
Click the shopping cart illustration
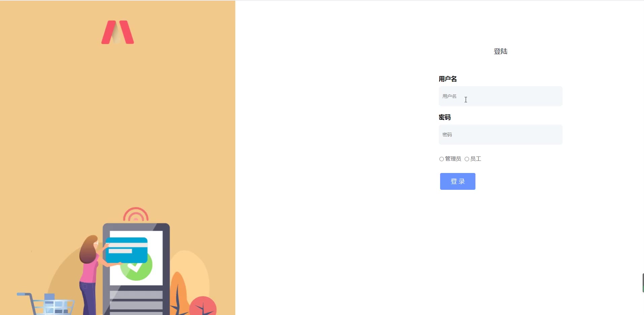(46, 304)
